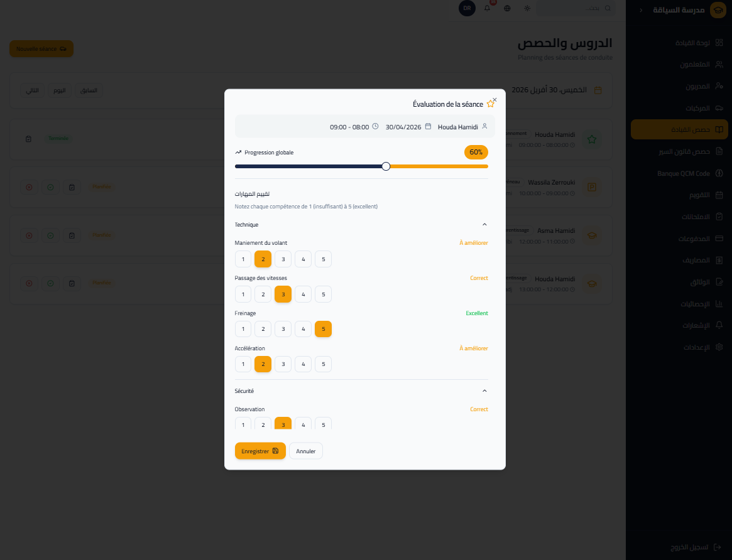Cancel Wassila Zerrouki session with red icon
This screenshot has height=560, width=732.
(29, 187)
